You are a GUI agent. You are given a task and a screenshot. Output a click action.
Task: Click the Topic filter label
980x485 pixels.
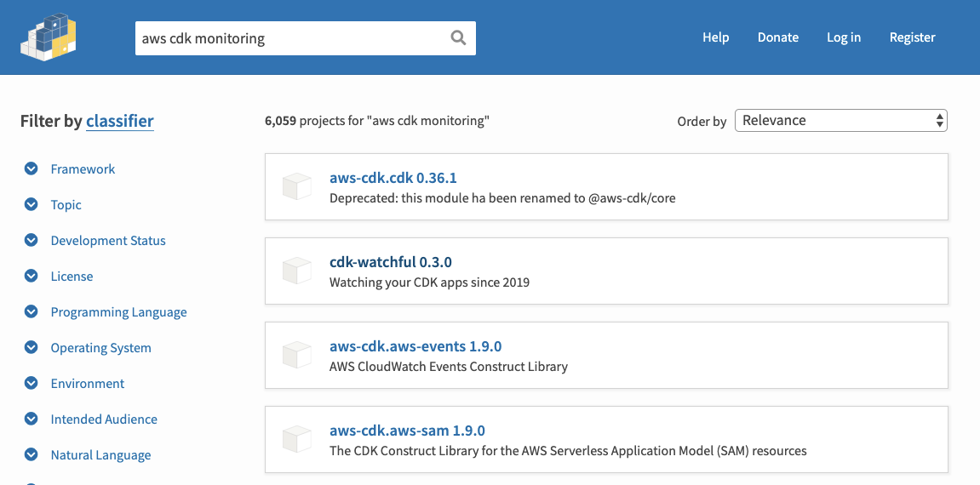[x=66, y=205]
